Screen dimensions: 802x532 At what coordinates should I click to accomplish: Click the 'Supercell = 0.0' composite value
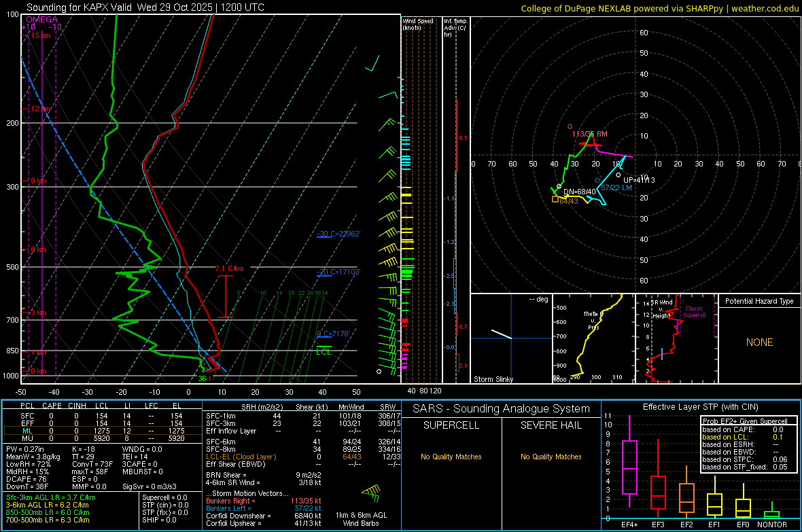point(164,497)
